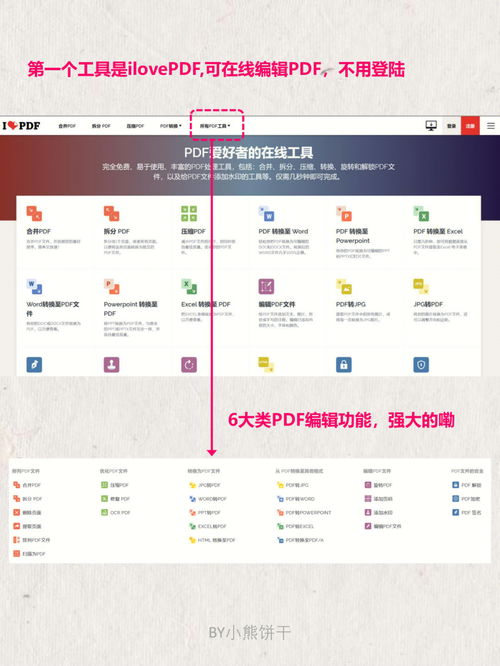Open the Word转换至PDF文件 card icon
Screen dimensions: 500x666
point(34,287)
